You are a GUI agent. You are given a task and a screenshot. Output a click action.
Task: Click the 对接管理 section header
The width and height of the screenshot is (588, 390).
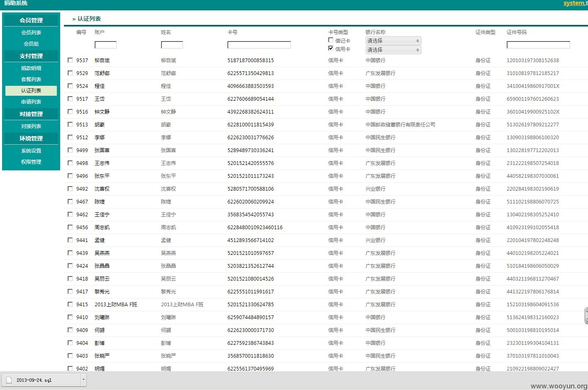31,114
